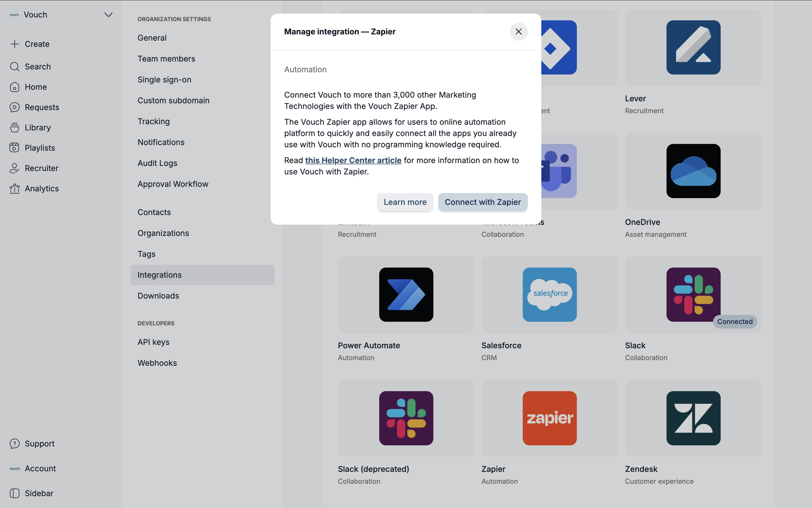812x508 pixels.
Task: Click the Vouch logo in sidebar header
Action: click(14, 15)
